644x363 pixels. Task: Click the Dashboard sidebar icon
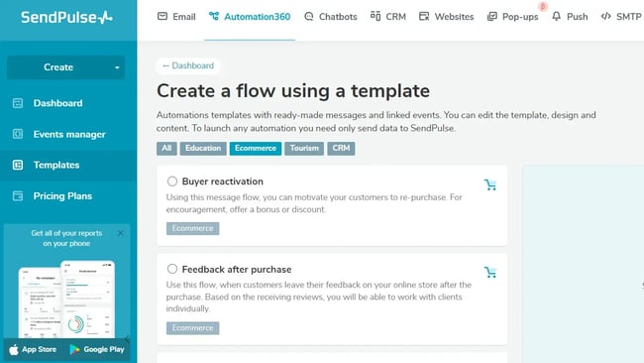click(x=18, y=103)
